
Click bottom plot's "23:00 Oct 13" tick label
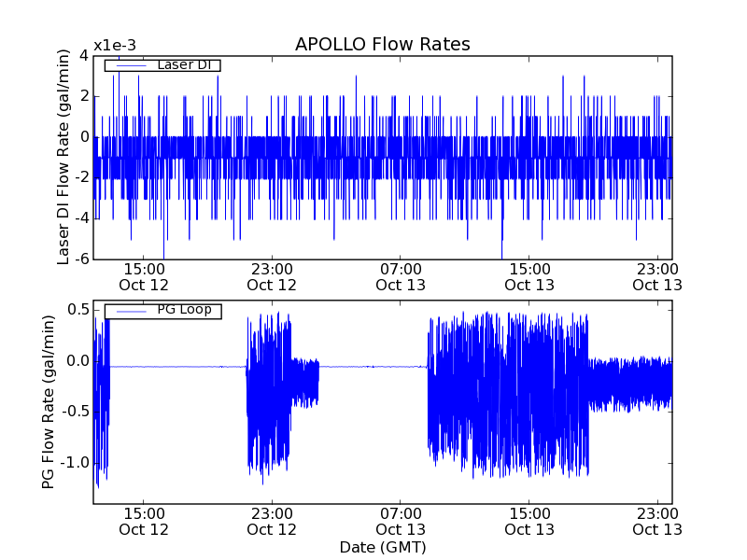[x=657, y=521]
